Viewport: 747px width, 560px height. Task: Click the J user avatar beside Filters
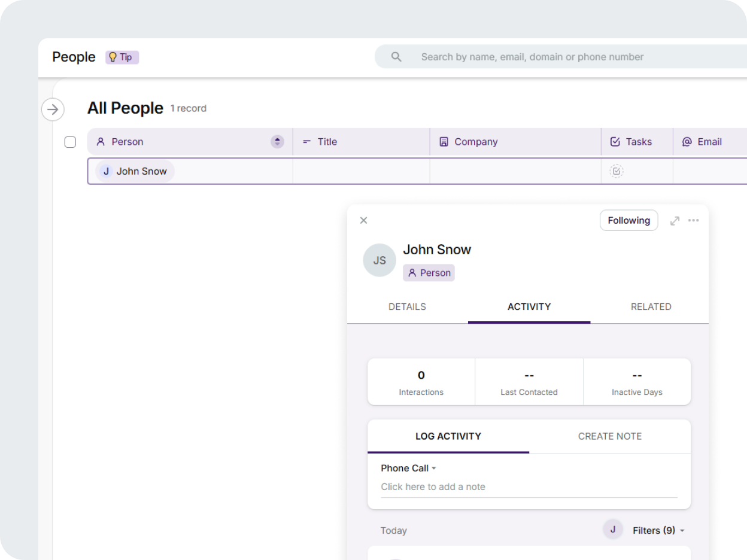click(x=612, y=529)
